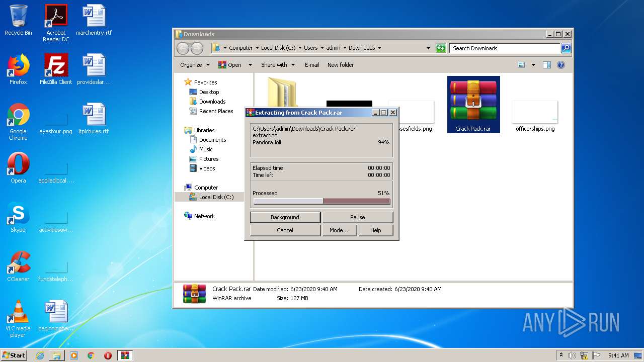This screenshot has height=362, width=644.
Task: Open the volume control in system tray
Action: 572,355
